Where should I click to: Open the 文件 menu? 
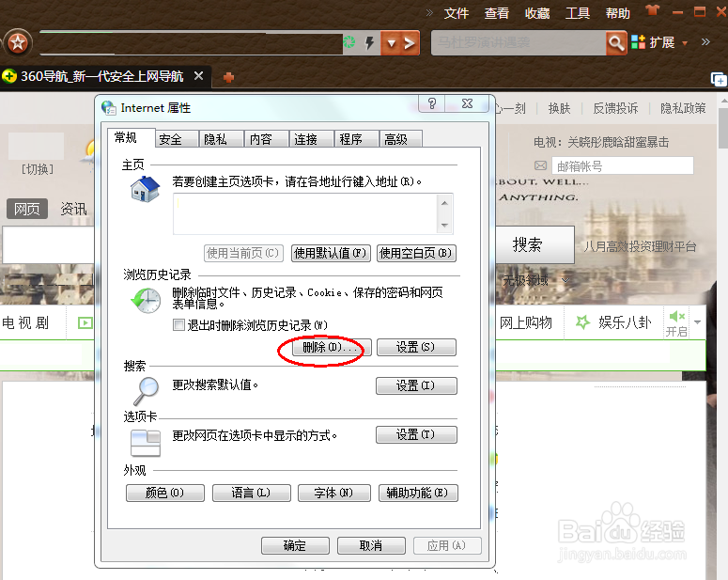click(456, 13)
